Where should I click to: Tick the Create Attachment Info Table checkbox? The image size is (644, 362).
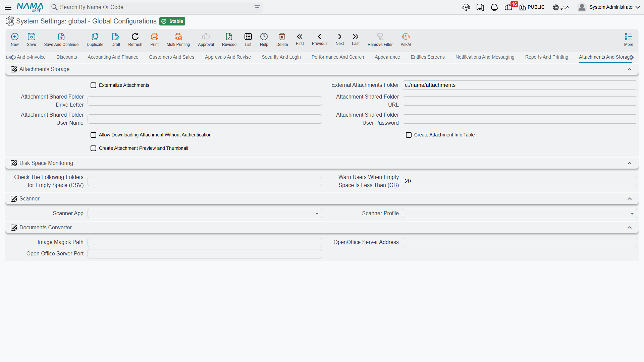[409, 135]
